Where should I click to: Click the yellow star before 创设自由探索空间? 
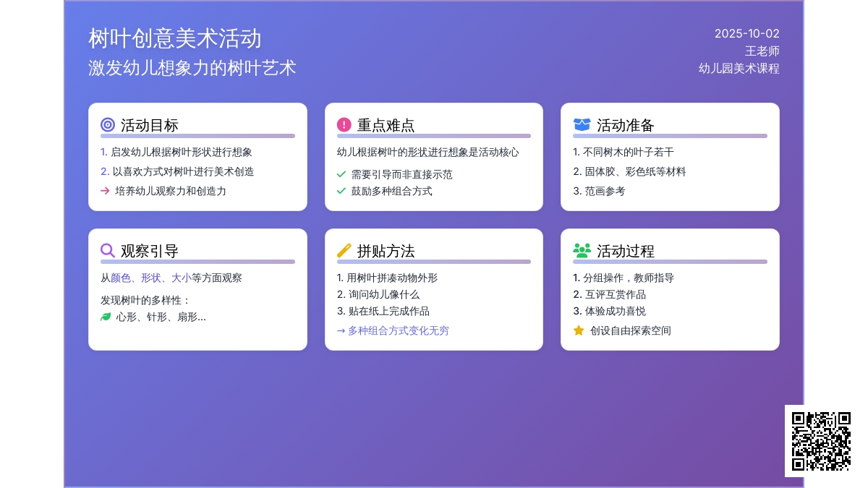pos(579,330)
